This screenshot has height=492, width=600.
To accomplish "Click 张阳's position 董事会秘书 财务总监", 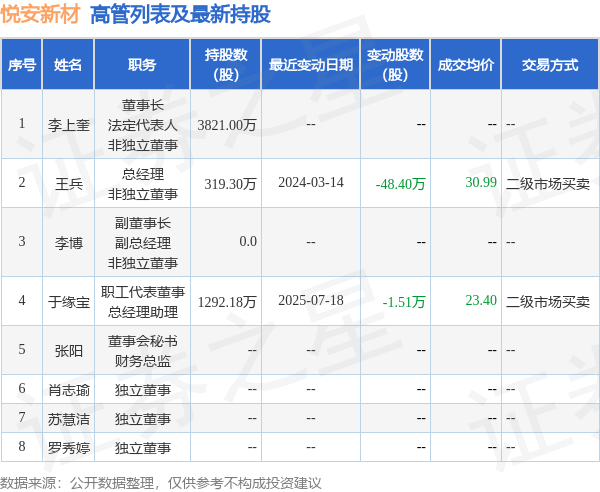I will [142, 350].
